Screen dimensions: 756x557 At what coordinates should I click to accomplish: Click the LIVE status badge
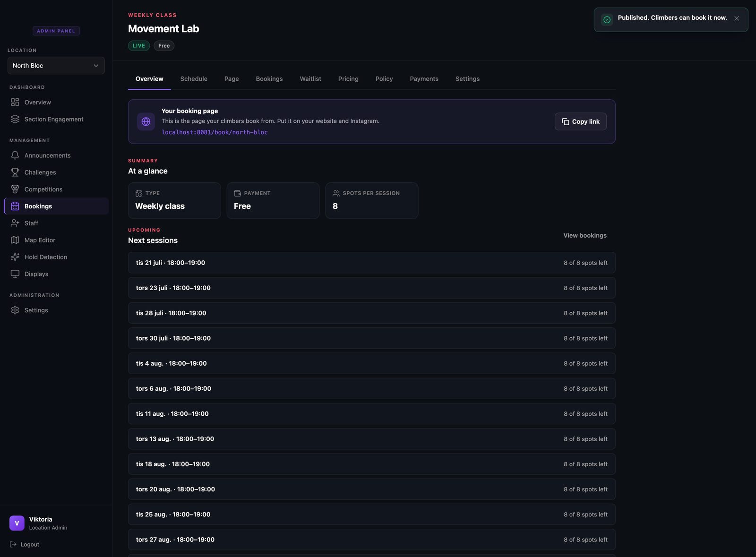[x=139, y=46]
